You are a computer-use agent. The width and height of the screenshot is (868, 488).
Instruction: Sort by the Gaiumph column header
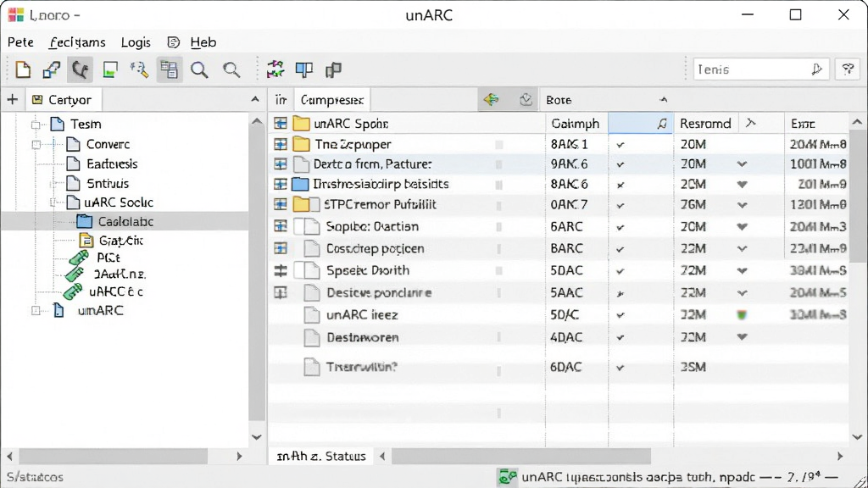click(x=576, y=124)
